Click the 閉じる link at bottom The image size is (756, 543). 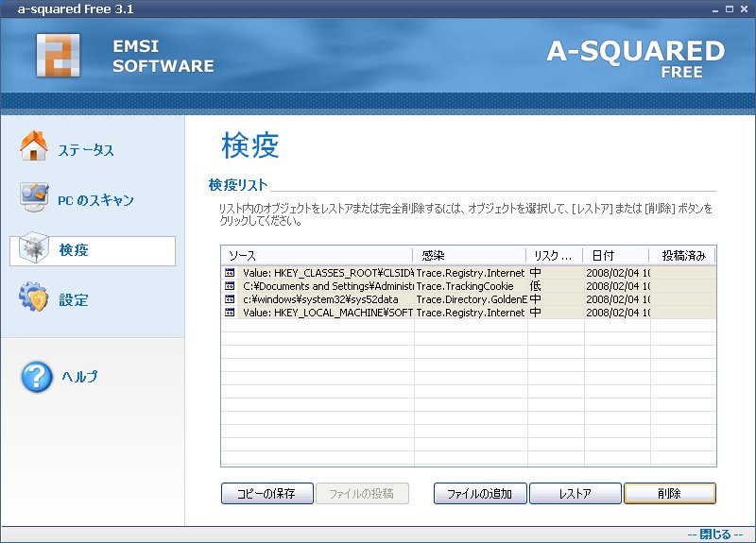715,535
